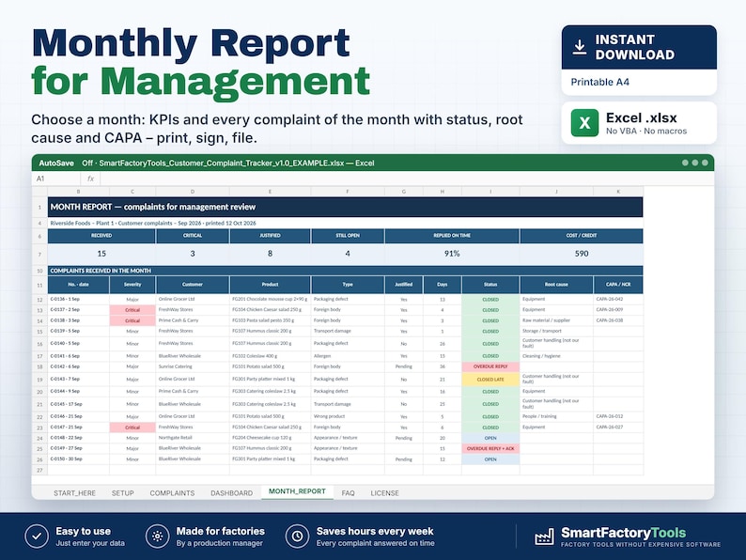Click the SmartFactoryTools factory logo icon

pos(544,537)
